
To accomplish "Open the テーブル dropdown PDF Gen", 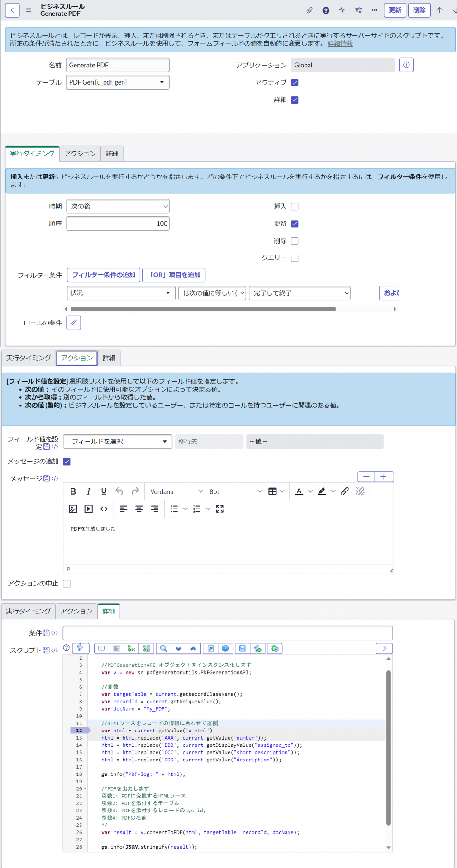I will pos(118,82).
